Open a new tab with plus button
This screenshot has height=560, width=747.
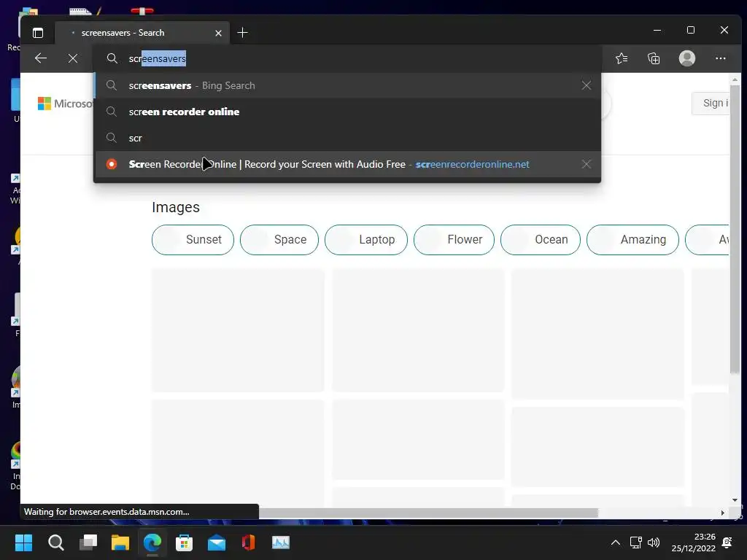pyautogui.click(x=242, y=32)
